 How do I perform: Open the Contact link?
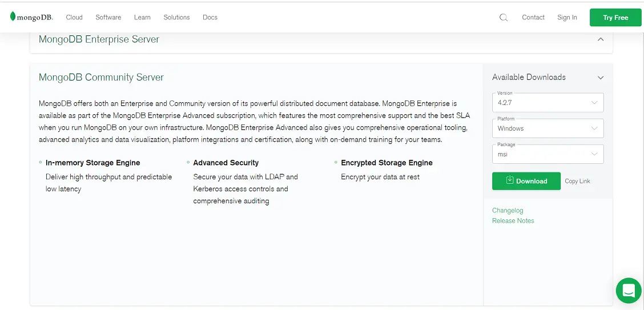tap(533, 17)
